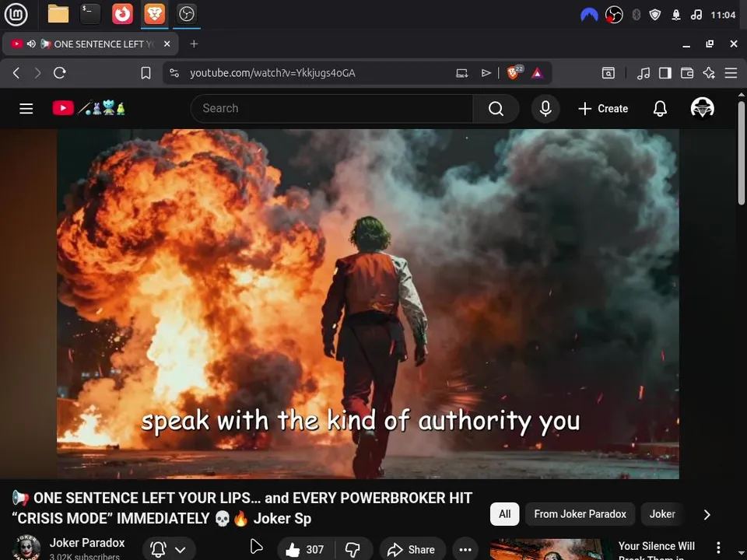Image resolution: width=747 pixels, height=560 pixels.
Task: Go forward to the next page
Action: (x=37, y=73)
